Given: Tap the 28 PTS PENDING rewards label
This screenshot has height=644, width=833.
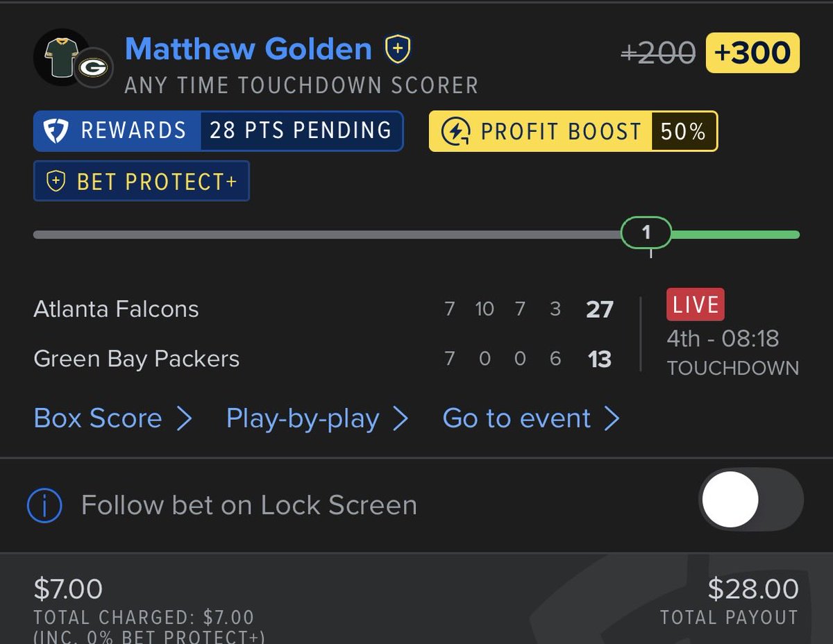Looking at the screenshot, I should pyautogui.click(x=301, y=130).
